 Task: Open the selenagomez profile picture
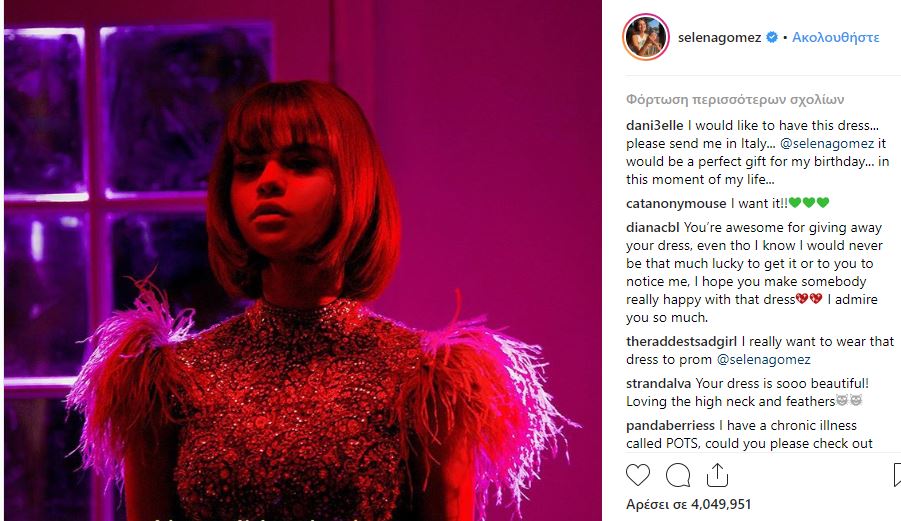pyautogui.click(x=646, y=37)
